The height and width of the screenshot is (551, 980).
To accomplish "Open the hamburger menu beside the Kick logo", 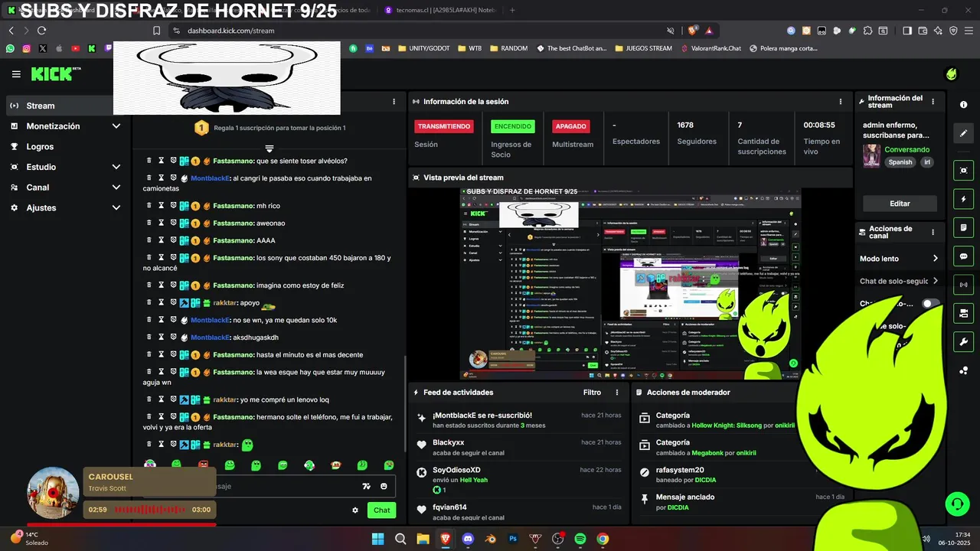I will [16, 74].
